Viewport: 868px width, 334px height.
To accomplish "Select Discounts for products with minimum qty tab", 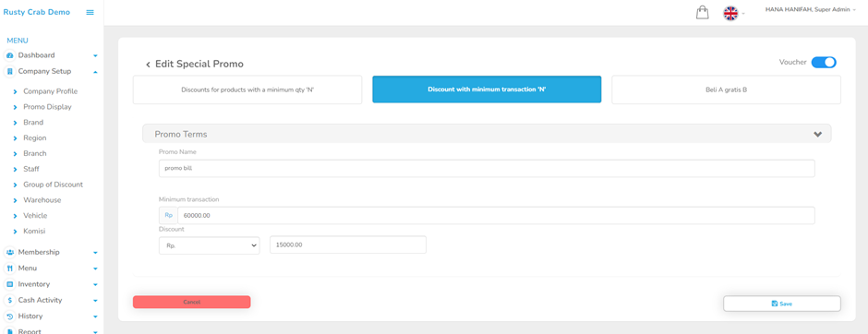I will click(247, 89).
